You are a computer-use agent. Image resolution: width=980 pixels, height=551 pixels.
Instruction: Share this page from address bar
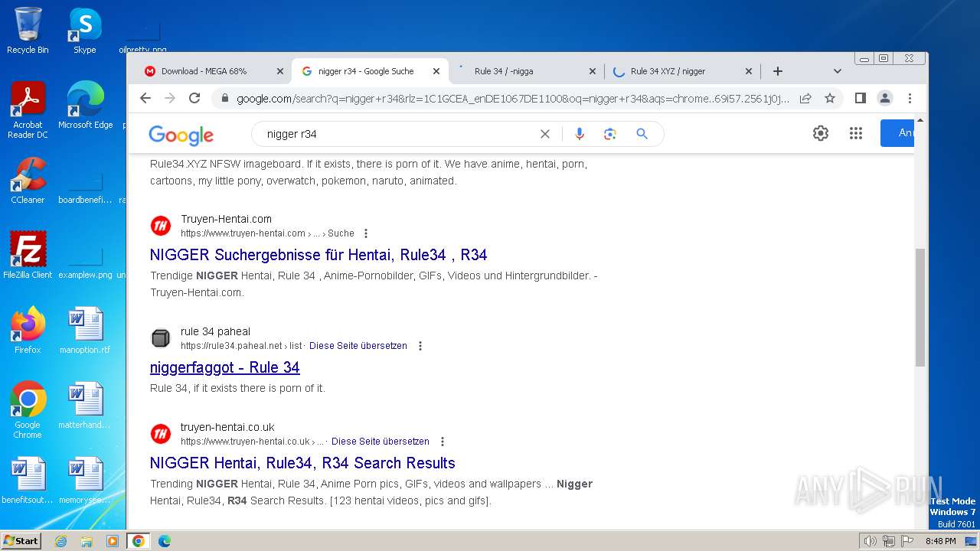click(x=805, y=98)
